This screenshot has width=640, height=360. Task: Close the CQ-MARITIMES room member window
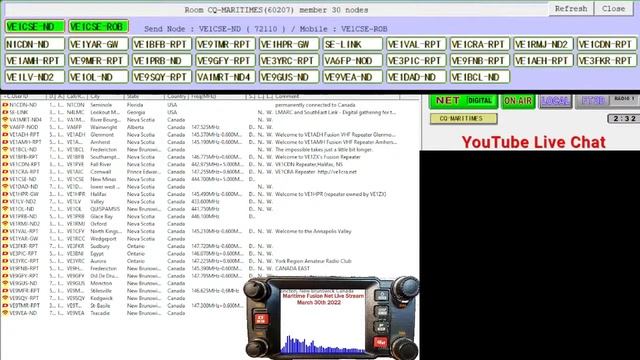click(613, 9)
